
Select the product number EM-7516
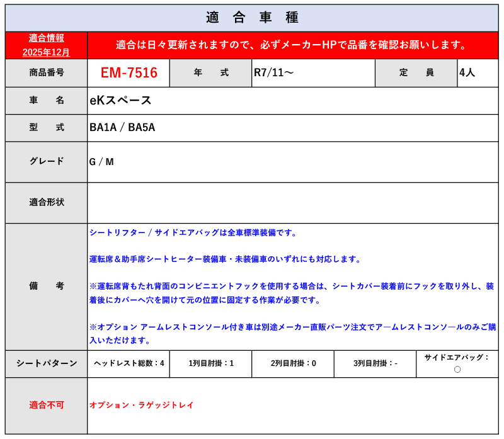[129, 73]
